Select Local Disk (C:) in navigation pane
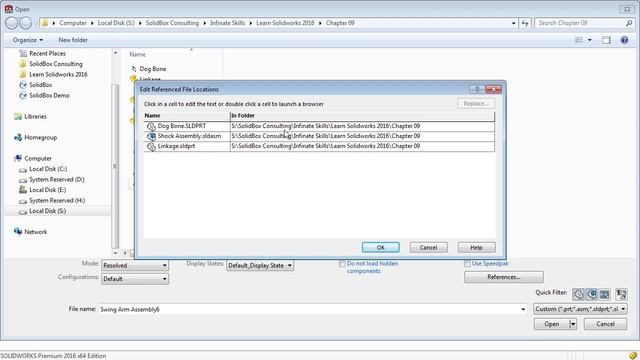This screenshot has height=360, width=640. tap(48, 169)
